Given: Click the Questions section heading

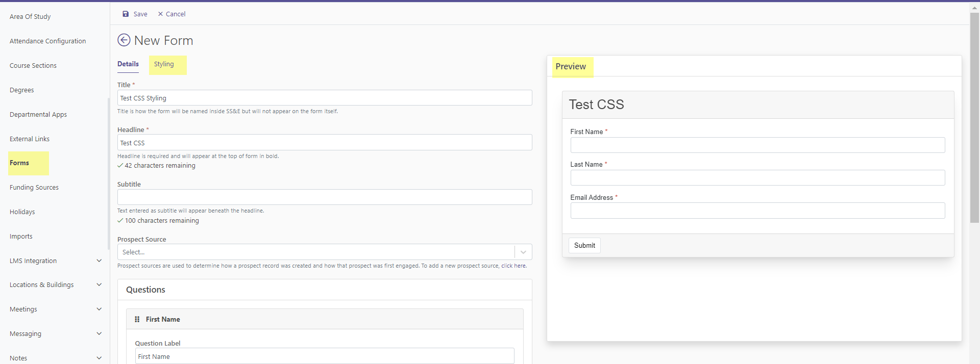Looking at the screenshot, I should click(x=145, y=290).
